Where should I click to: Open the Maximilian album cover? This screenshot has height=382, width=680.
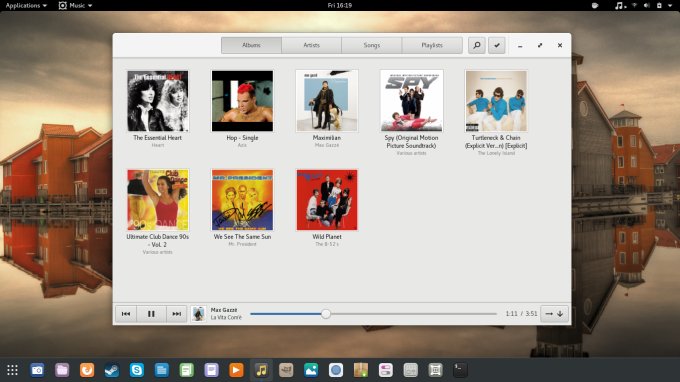tap(327, 101)
